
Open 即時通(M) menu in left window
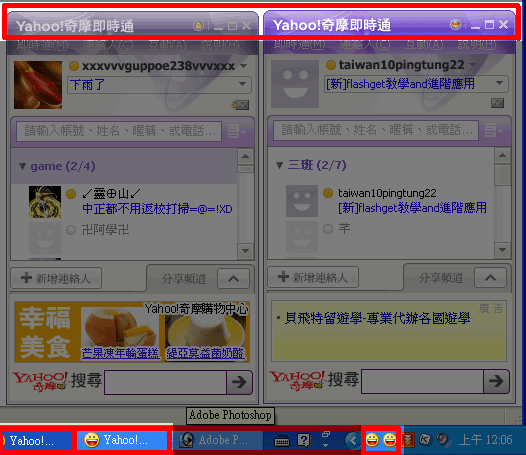(x=42, y=45)
